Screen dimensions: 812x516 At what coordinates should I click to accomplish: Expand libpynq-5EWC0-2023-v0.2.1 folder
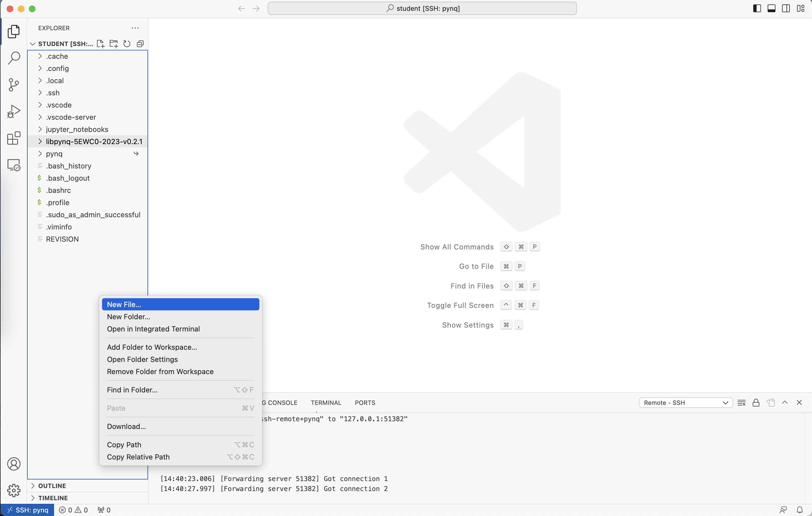(88, 142)
